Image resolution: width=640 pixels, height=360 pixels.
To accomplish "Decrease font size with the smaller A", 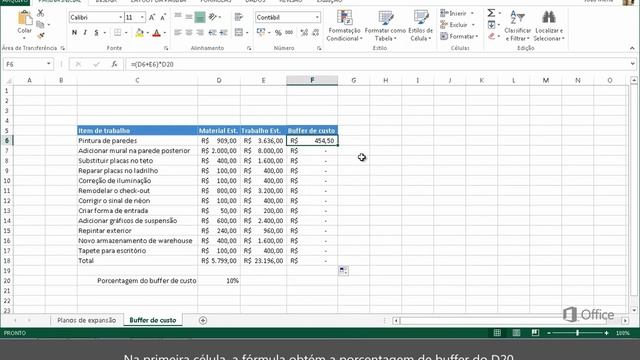I will click(x=163, y=18).
